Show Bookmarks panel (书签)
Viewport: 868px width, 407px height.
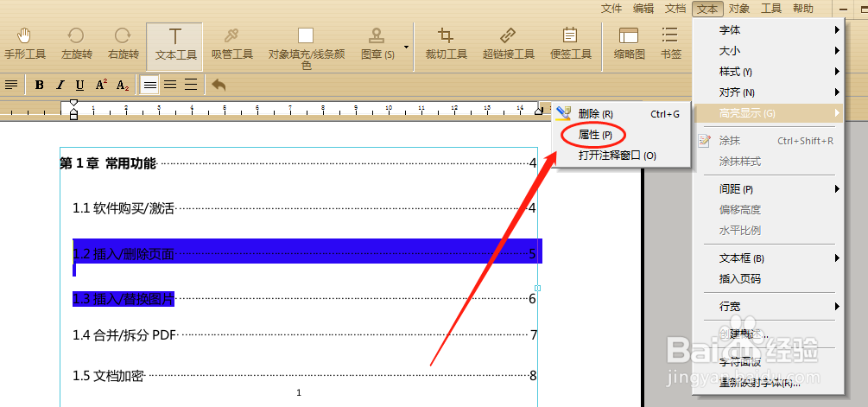[x=670, y=44]
